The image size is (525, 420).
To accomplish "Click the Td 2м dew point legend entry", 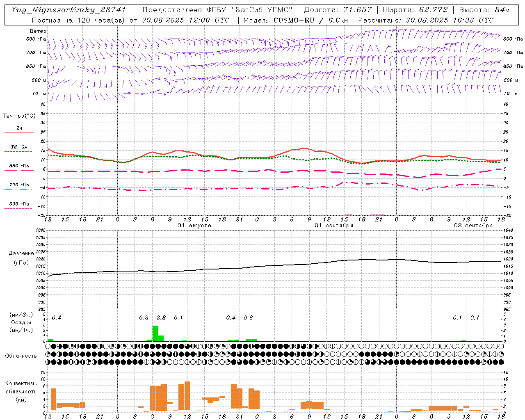I will click(19, 147).
